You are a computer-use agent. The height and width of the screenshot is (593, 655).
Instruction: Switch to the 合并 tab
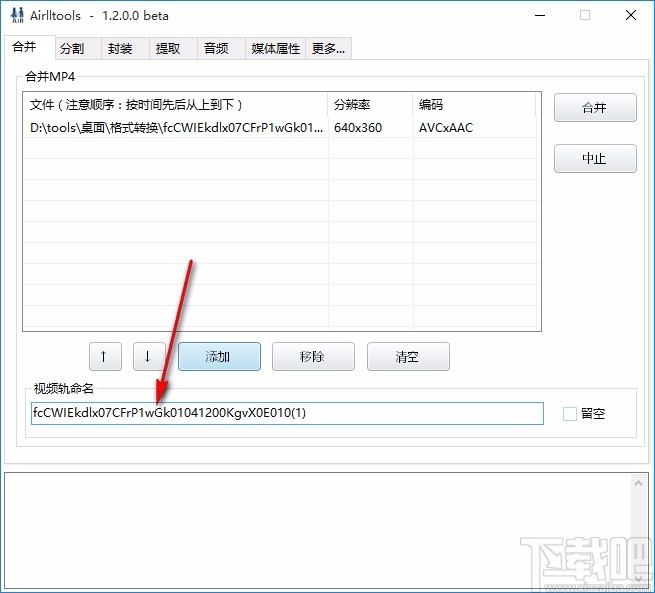pyautogui.click(x=30, y=47)
